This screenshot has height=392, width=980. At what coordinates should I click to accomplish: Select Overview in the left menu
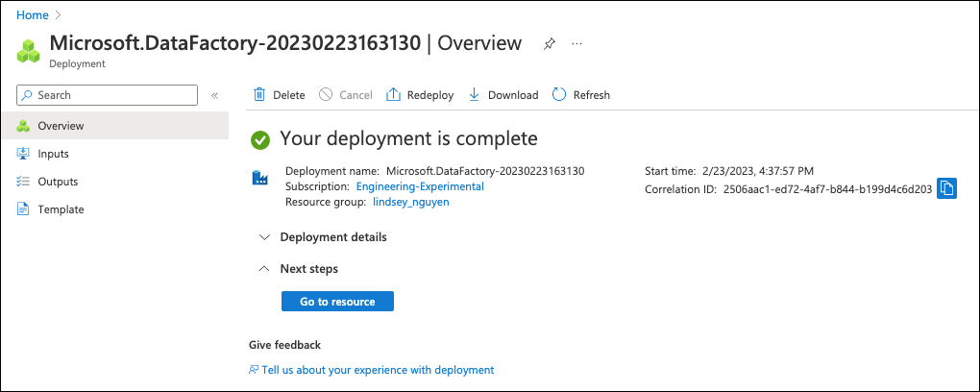click(x=114, y=126)
